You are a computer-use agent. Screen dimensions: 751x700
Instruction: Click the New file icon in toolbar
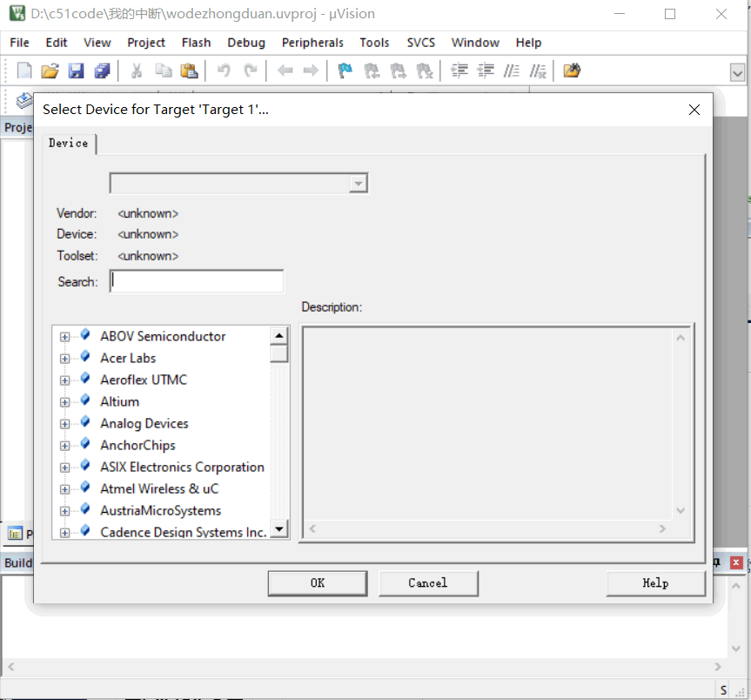[x=24, y=71]
